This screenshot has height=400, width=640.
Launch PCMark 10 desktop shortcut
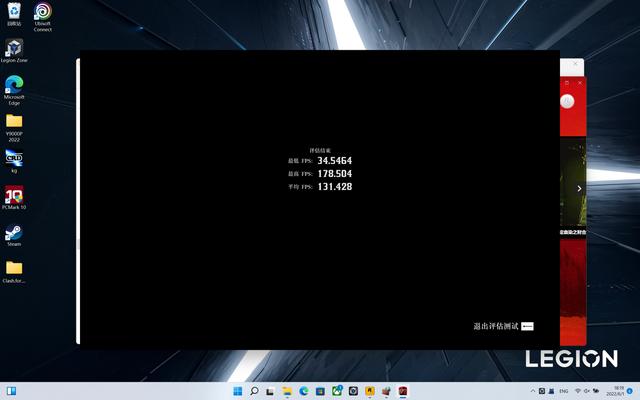[x=14, y=195]
